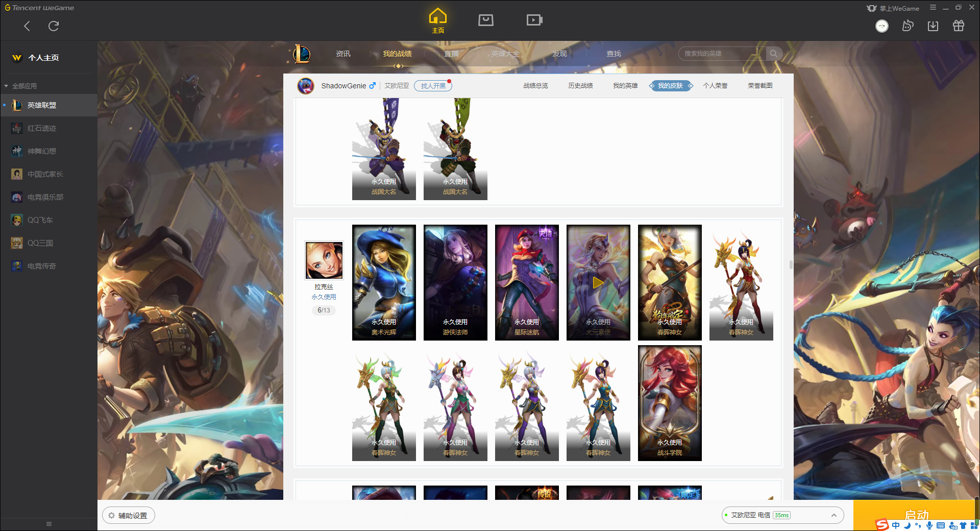Select 电竞俱乐部 in the app list
This screenshot has height=531, width=980.
48,197
